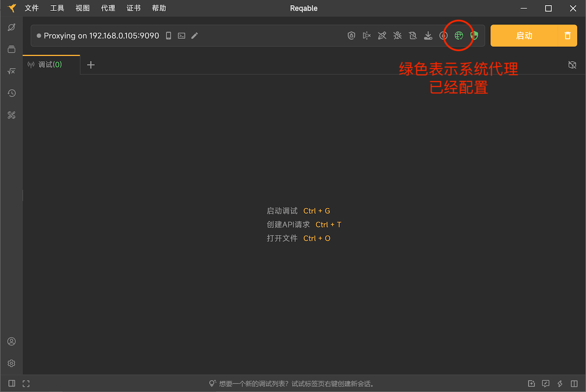Click the add-window plus icon in status bar
The image size is (586, 392).
click(x=532, y=384)
